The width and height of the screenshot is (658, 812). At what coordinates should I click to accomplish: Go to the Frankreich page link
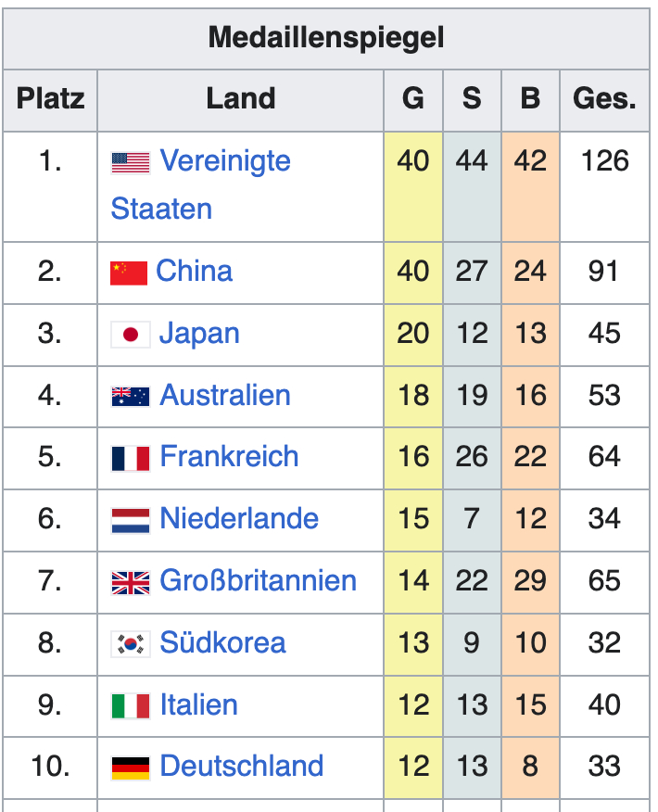point(229,457)
